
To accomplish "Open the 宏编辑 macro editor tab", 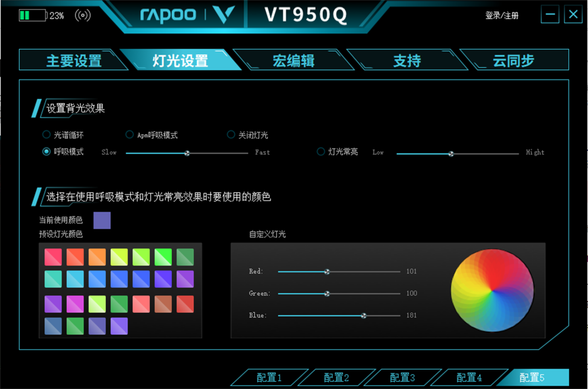I will click(294, 60).
